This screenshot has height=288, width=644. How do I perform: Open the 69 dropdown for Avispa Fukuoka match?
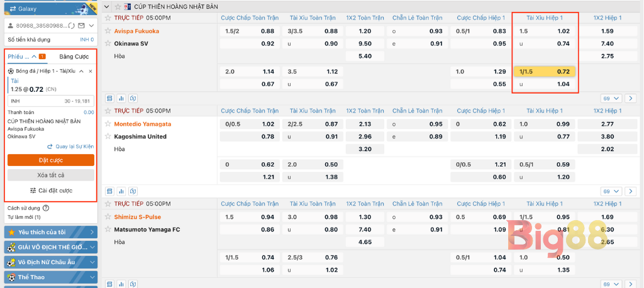611,99
